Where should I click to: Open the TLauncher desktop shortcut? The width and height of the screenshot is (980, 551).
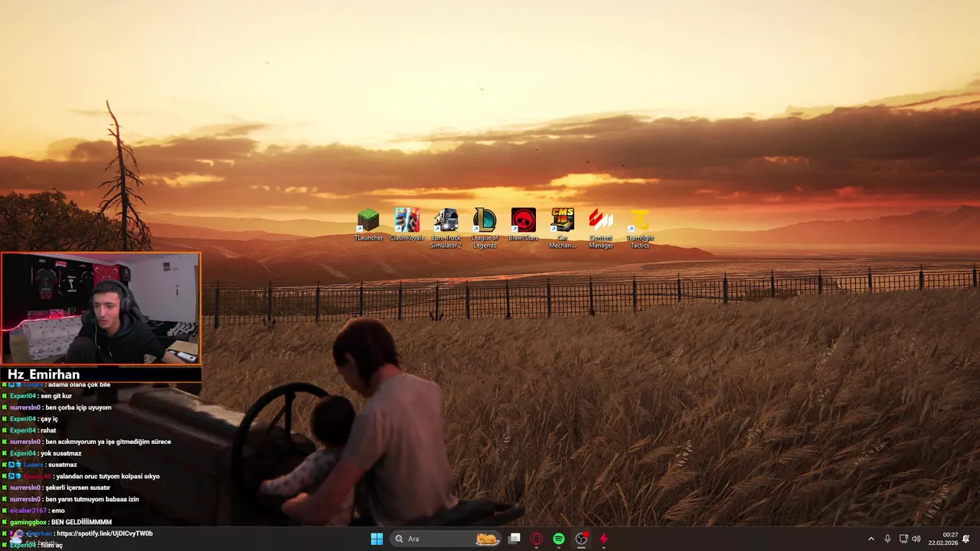tap(368, 225)
